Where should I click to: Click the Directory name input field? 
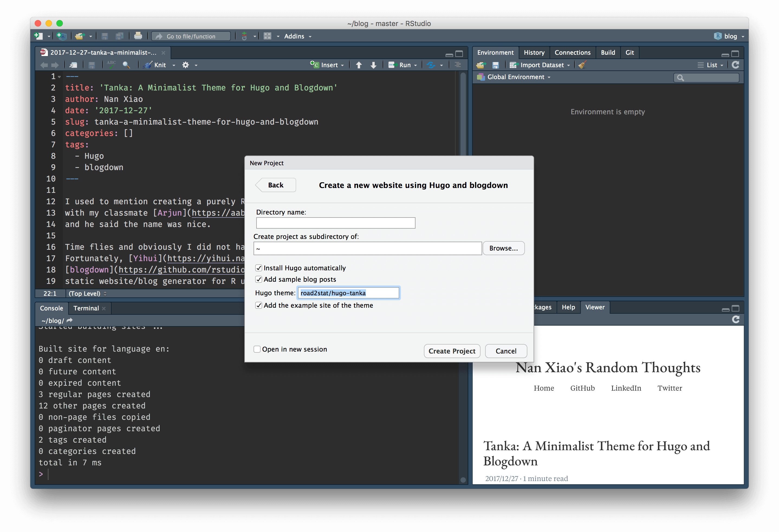point(336,223)
